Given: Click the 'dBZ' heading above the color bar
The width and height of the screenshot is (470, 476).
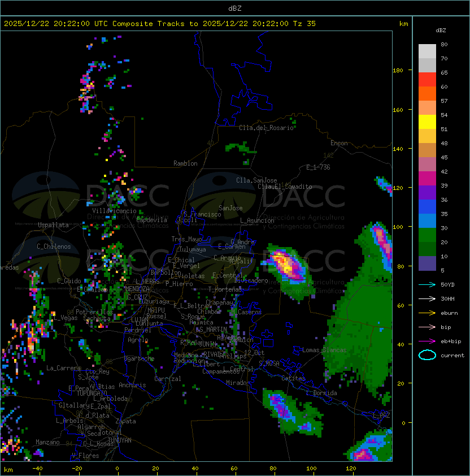Looking at the screenshot, I should coord(441,31).
